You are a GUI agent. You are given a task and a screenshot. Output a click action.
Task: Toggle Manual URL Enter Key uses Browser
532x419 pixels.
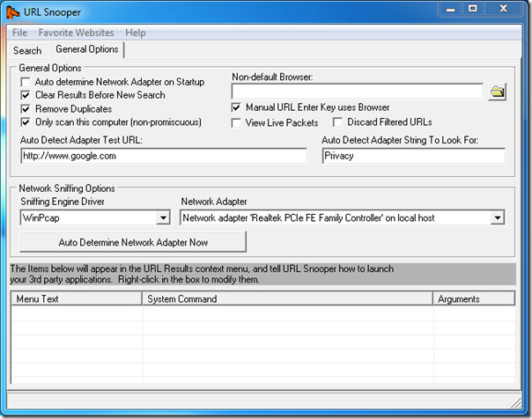point(236,107)
